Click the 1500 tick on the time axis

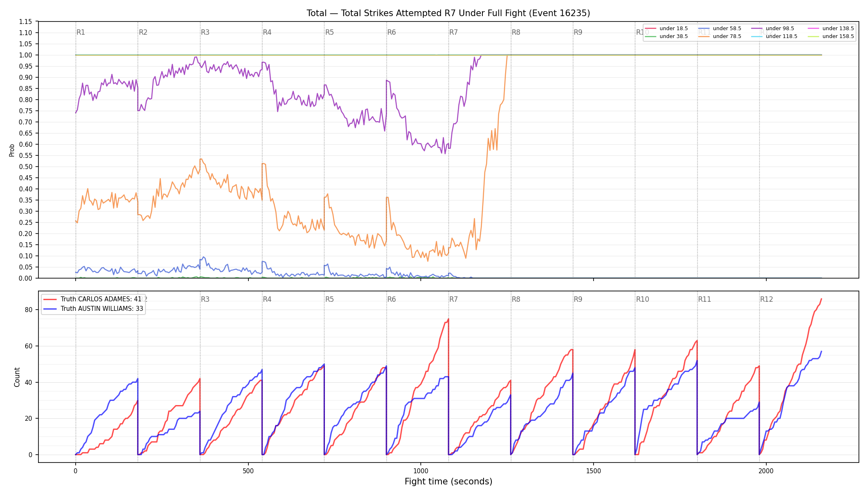[x=594, y=471]
